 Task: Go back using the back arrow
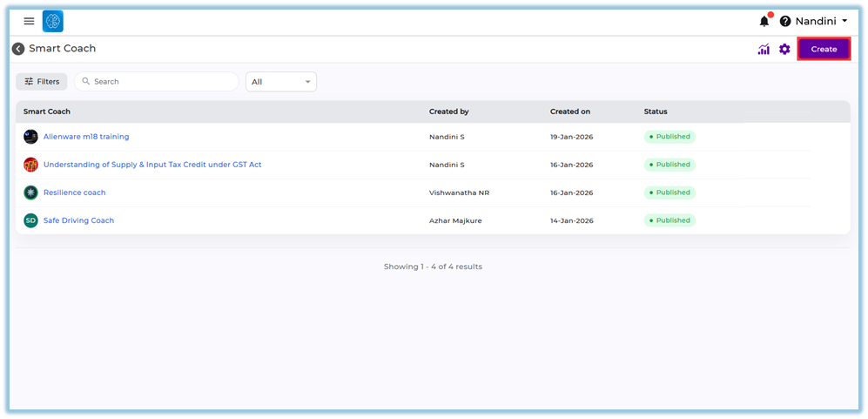point(18,49)
